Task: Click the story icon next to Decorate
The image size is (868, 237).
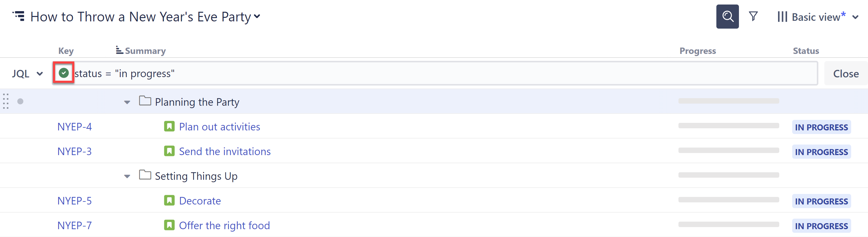Action: pos(170,200)
